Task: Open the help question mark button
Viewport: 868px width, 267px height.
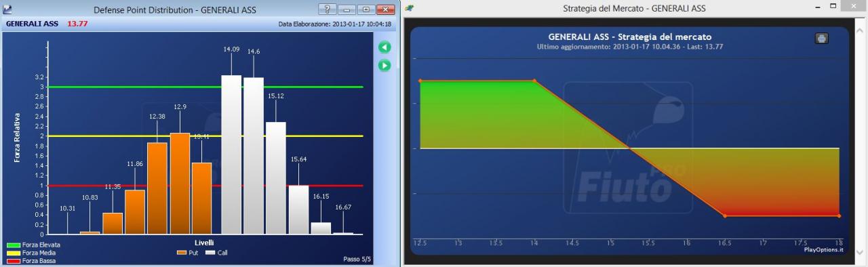Action: [327, 9]
